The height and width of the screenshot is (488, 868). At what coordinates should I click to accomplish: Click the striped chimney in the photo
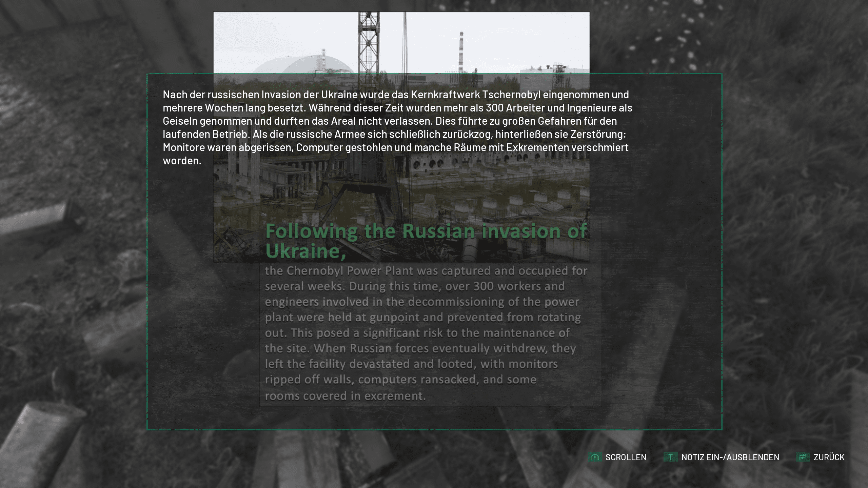461,51
